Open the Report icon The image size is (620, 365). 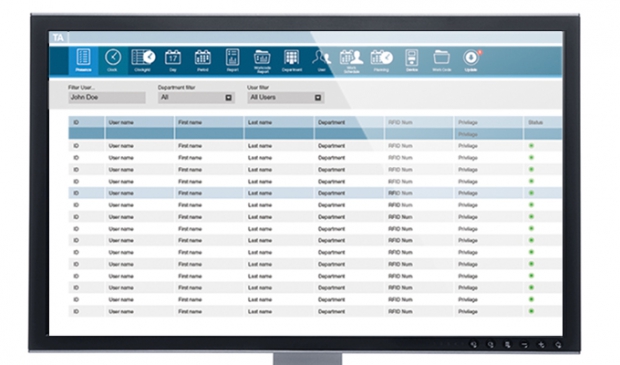232,60
